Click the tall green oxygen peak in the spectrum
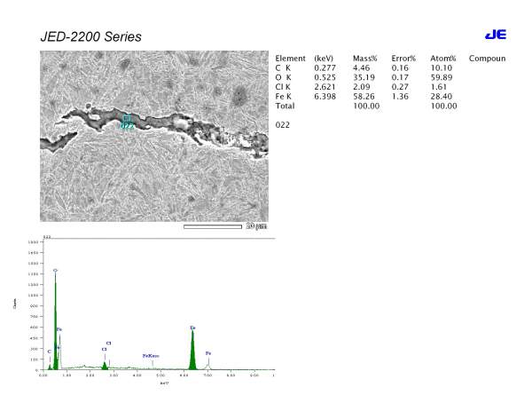The height and width of the screenshot is (411, 532). [56, 323]
